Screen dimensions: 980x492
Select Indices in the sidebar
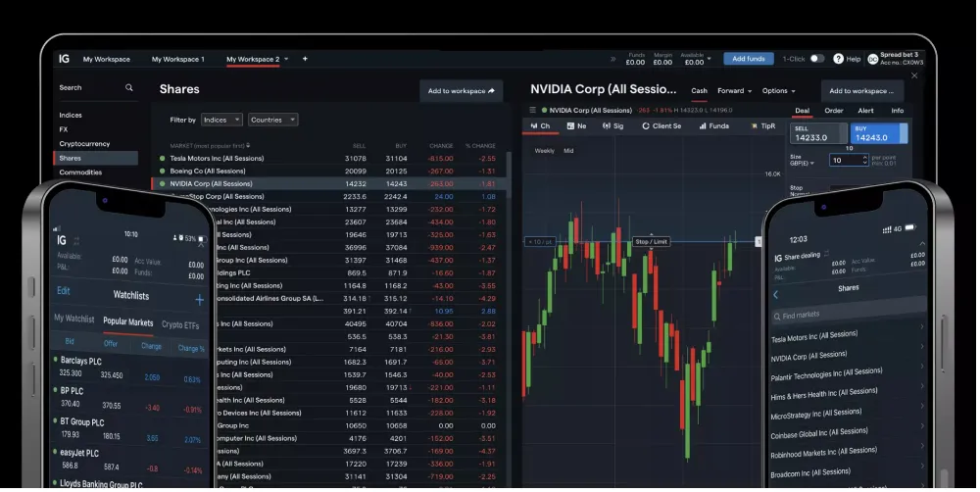(x=71, y=115)
